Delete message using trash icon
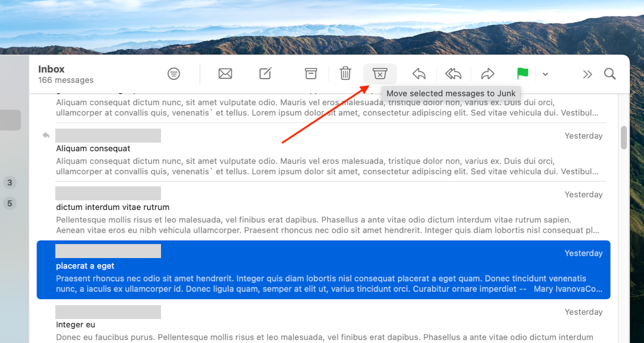The width and height of the screenshot is (644, 343). click(345, 73)
